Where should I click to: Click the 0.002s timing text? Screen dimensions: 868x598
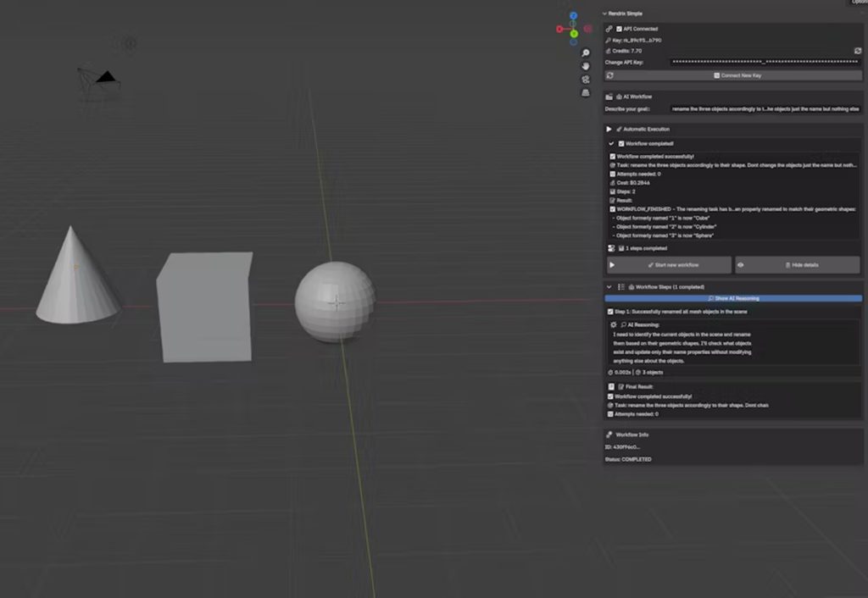tap(622, 373)
